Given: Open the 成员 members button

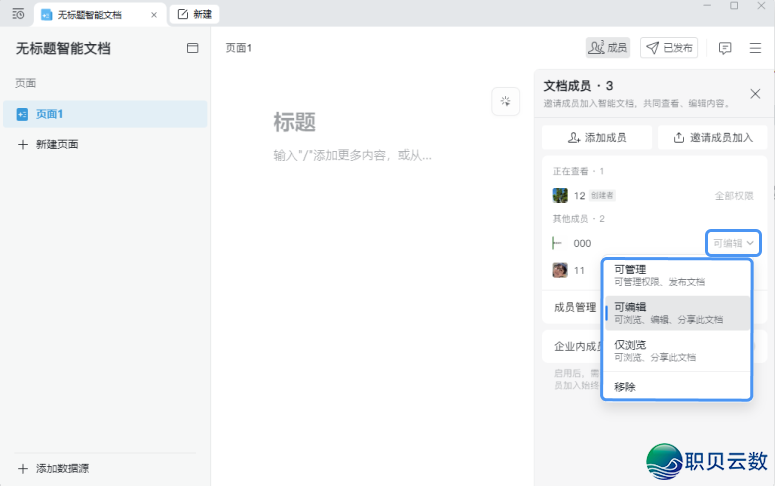Looking at the screenshot, I should (607, 48).
